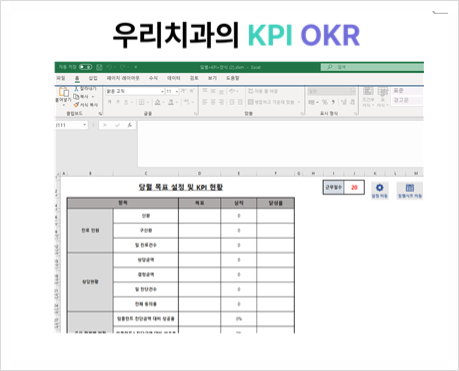Click Decrease Decimal icon
The width and height of the screenshot is (459, 371).
point(352,102)
